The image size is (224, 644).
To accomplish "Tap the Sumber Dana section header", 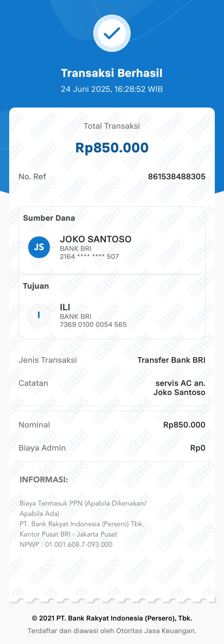I will [x=49, y=218].
